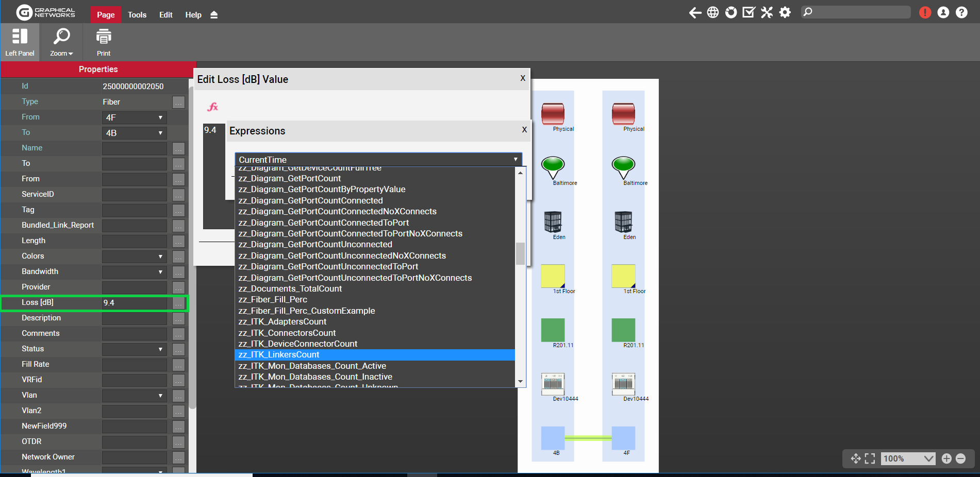Viewport: 980px width, 477px height.
Task: Click the ellipsis button beside Loss [dB]
Action: (x=178, y=303)
